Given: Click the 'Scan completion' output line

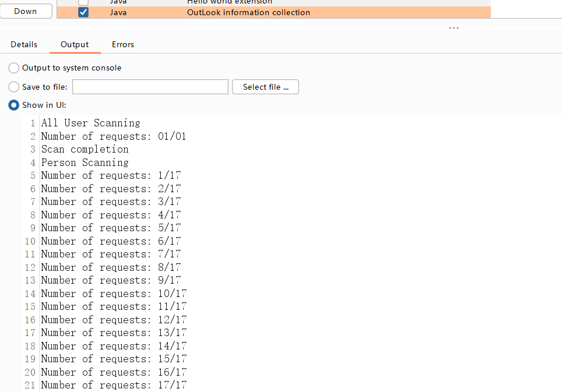Looking at the screenshot, I should tap(85, 149).
